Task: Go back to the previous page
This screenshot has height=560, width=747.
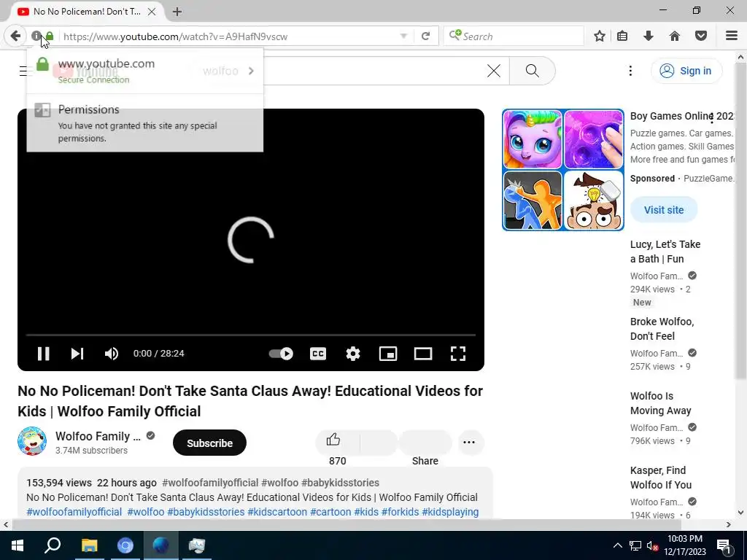Action: point(16,36)
